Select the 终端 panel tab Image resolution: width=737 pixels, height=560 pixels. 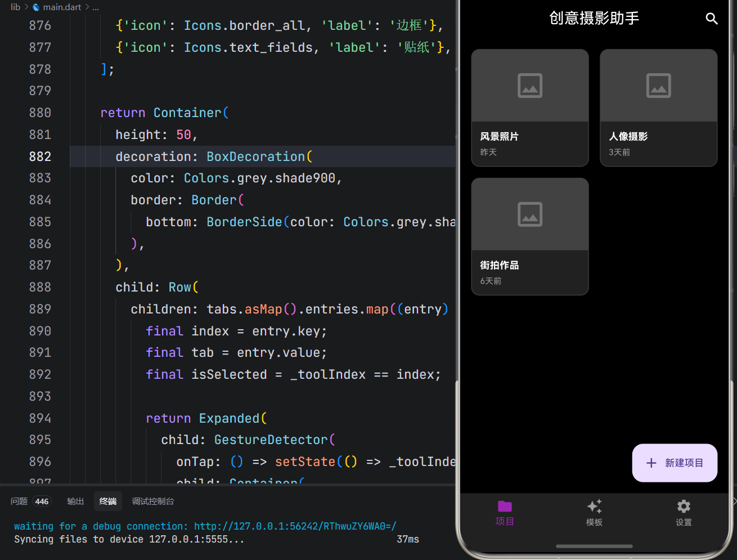pyautogui.click(x=108, y=501)
